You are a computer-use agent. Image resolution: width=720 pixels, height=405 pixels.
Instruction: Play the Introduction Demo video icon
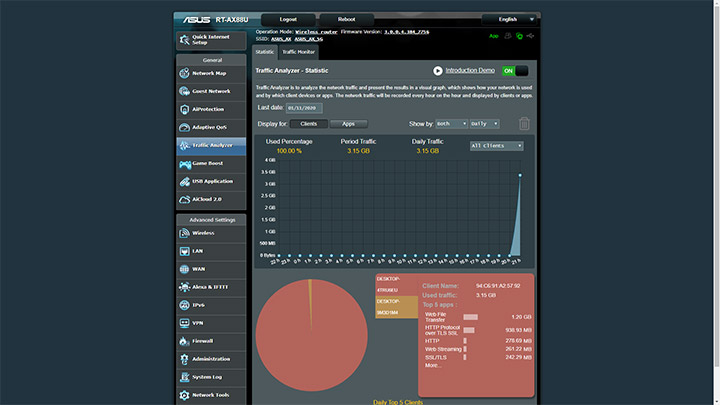point(438,71)
